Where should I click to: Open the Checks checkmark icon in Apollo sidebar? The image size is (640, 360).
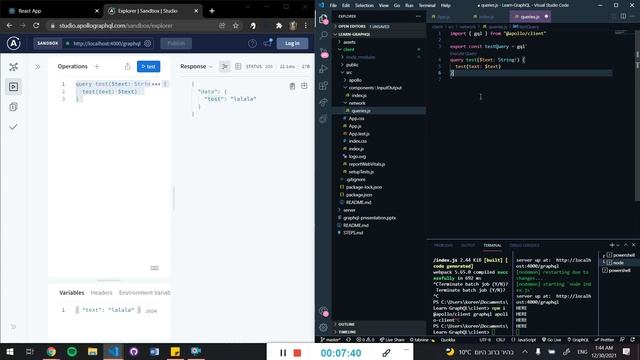13,127
